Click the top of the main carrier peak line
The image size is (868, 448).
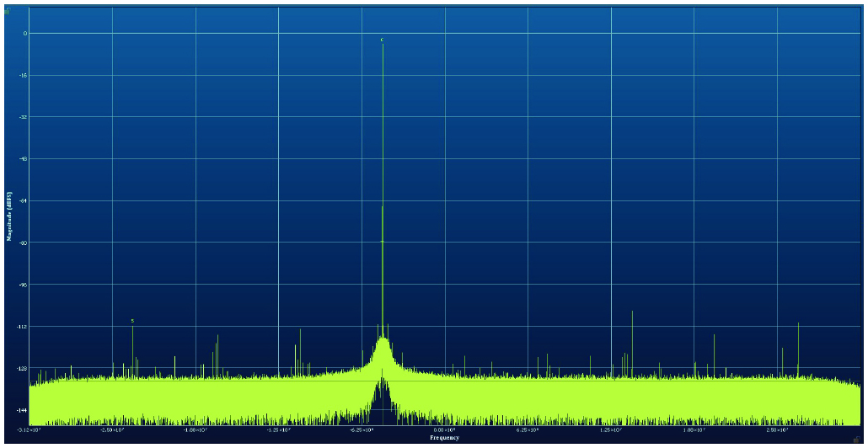pos(383,45)
